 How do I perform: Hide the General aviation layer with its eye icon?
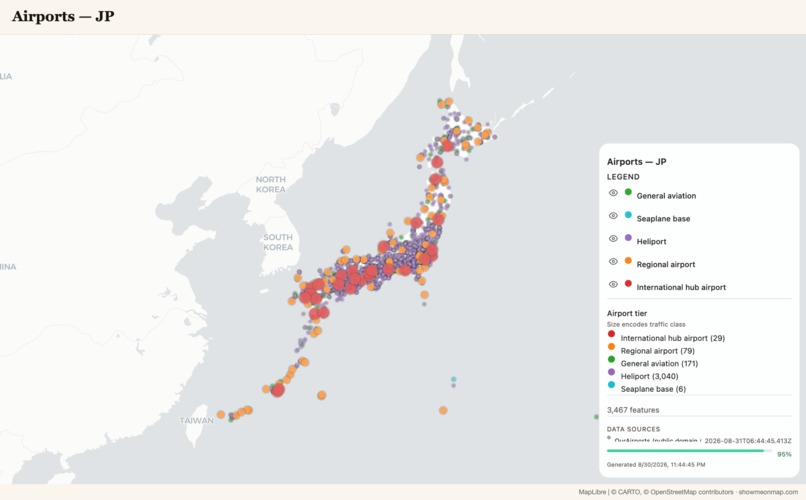point(613,193)
